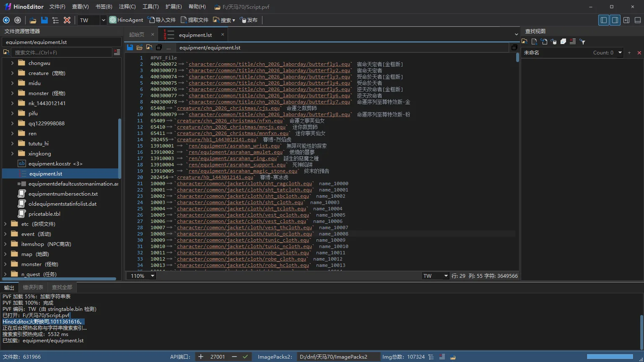Click the 提取文件 extract file tool

[x=195, y=20]
